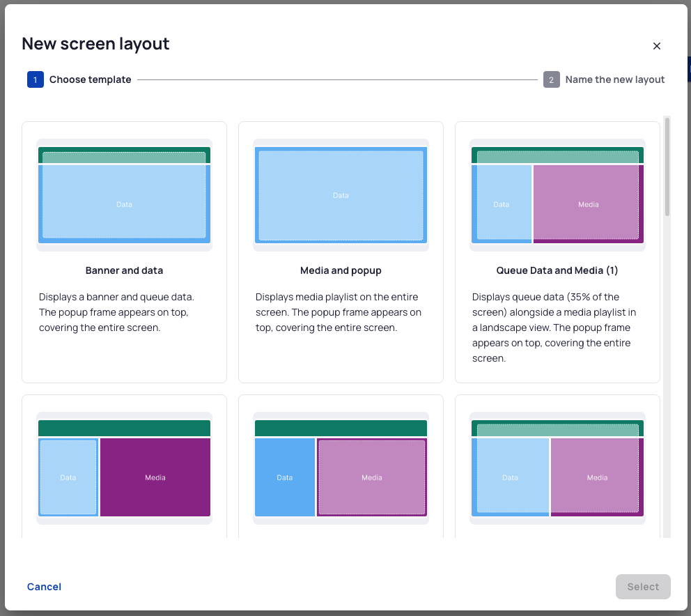
Task: Click the Banner and data title
Action: click(124, 270)
